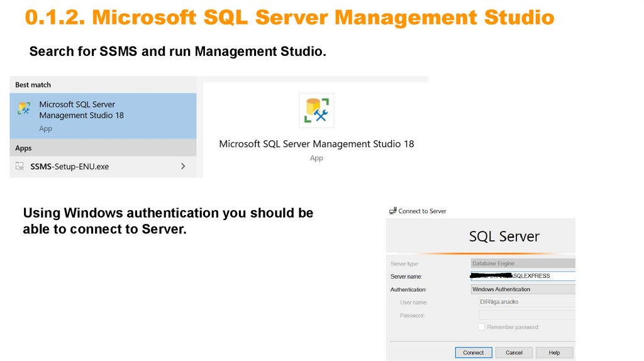
Task: Click the Connect to Server title icon
Action: click(392, 211)
